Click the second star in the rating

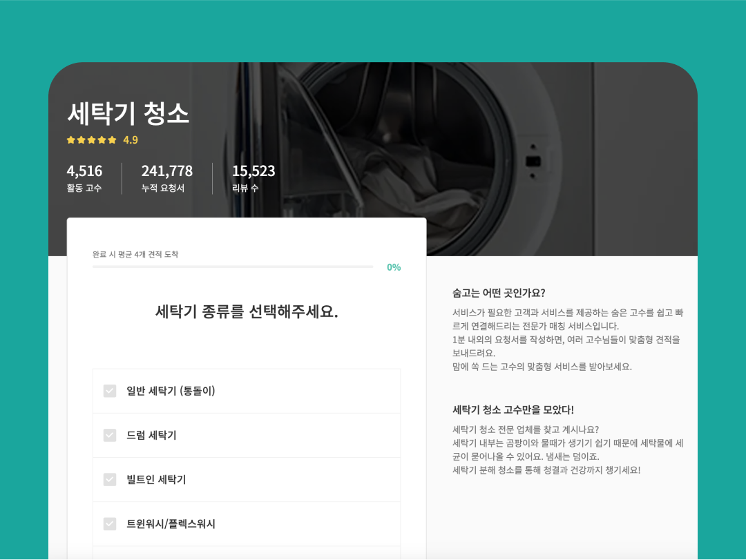coord(80,139)
